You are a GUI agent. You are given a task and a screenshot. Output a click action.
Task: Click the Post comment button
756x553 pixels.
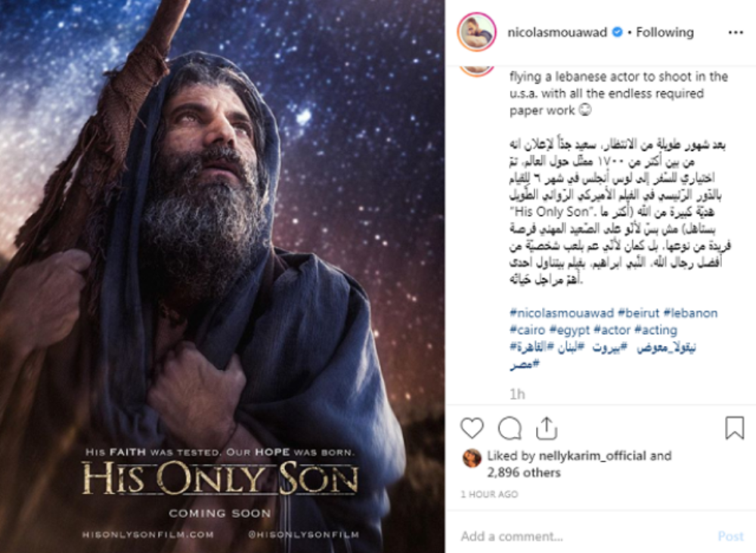pos(730,536)
